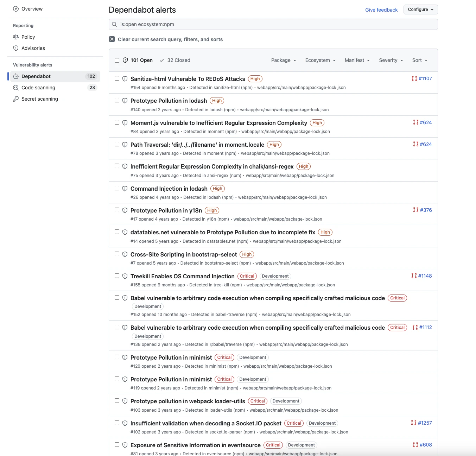Click the Code scanning icon
The width and height of the screenshot is (476, 456).
pyautogui.click(x=16, y=88)
